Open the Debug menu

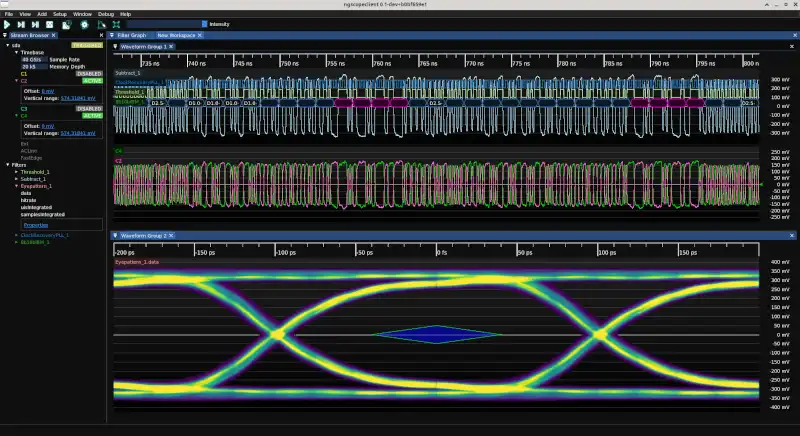pyautogui.click(x=106, y=14)
